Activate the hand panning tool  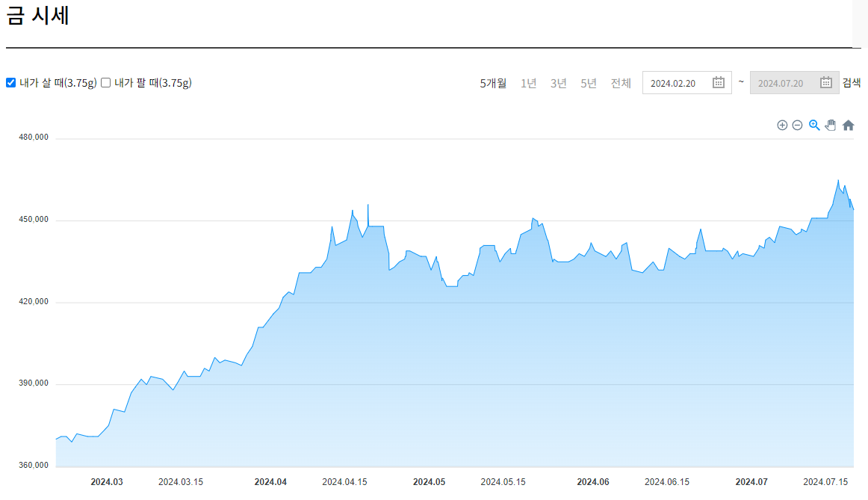tap(831, 125)
